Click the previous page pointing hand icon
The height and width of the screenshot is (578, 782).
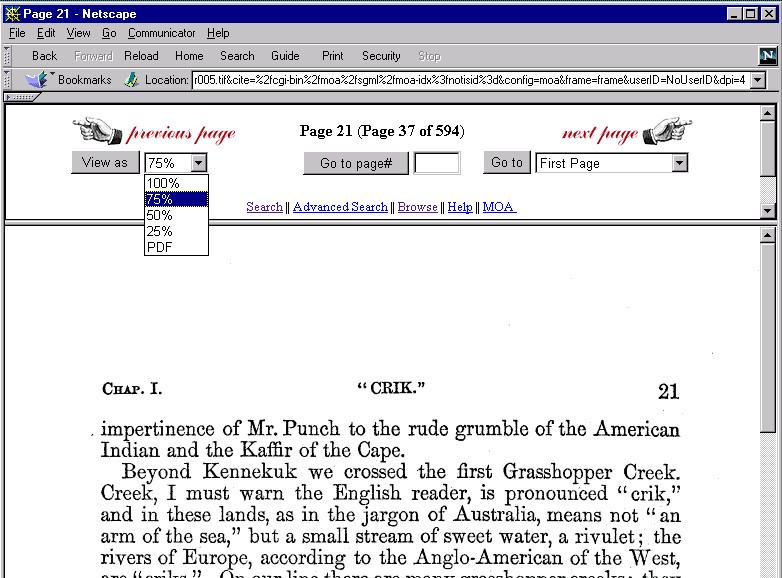point(98,131)
